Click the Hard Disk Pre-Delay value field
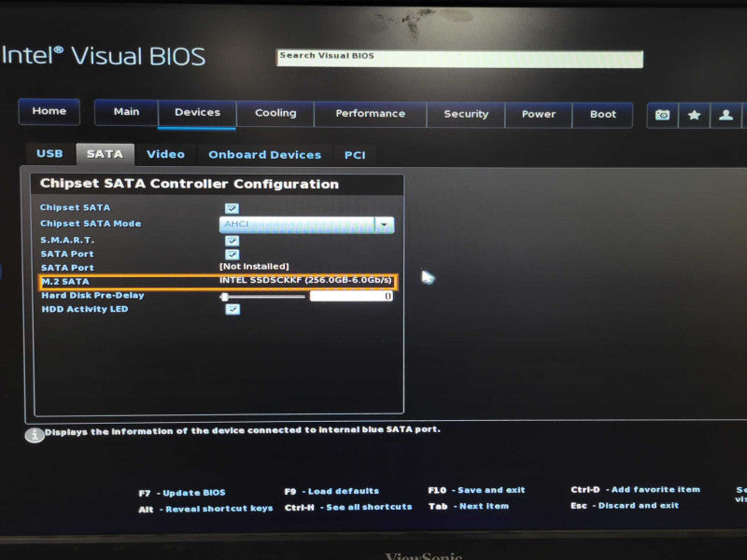 pyautogui.click(x=352, y=296)
